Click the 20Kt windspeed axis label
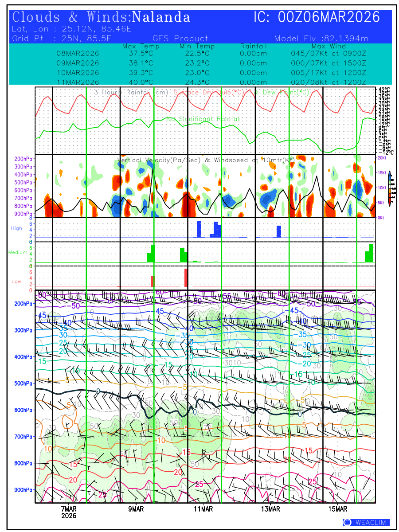The image size is (399, 532). click(x=382, y=158)
